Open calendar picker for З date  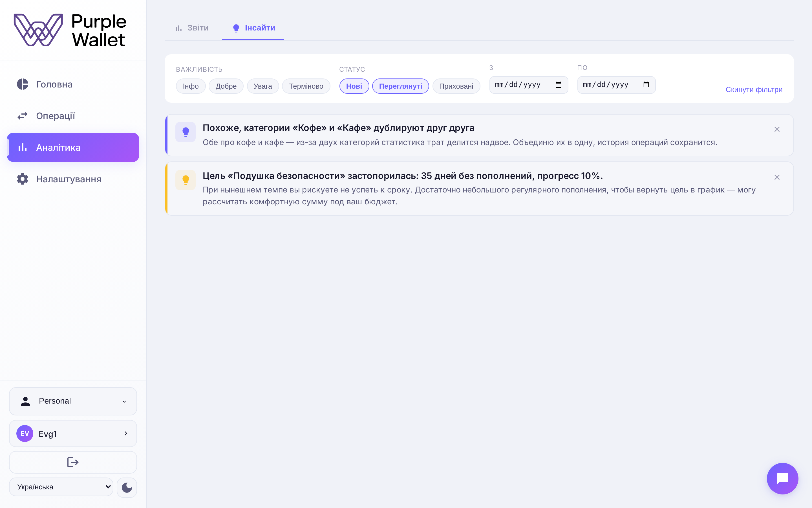click(558, 85)
